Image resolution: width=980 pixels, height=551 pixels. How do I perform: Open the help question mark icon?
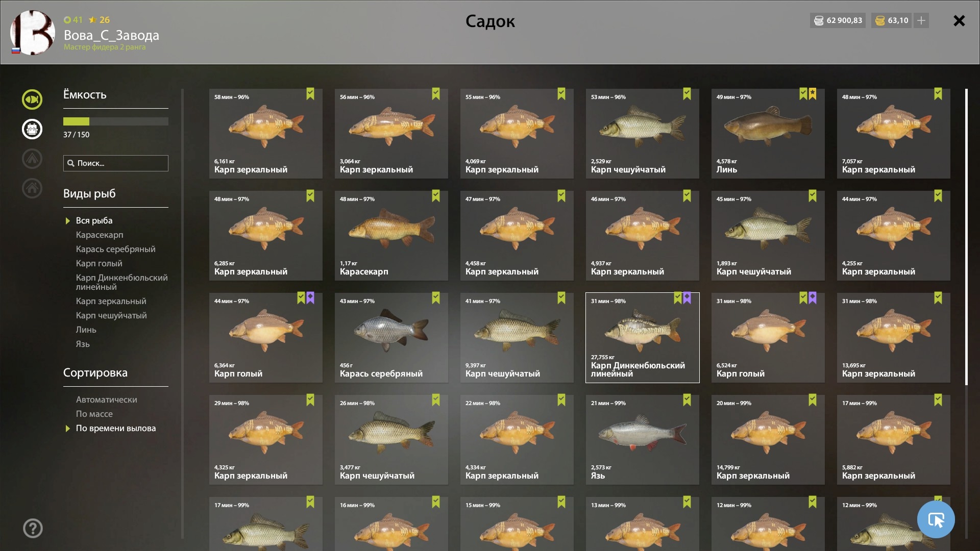(33, 528)
